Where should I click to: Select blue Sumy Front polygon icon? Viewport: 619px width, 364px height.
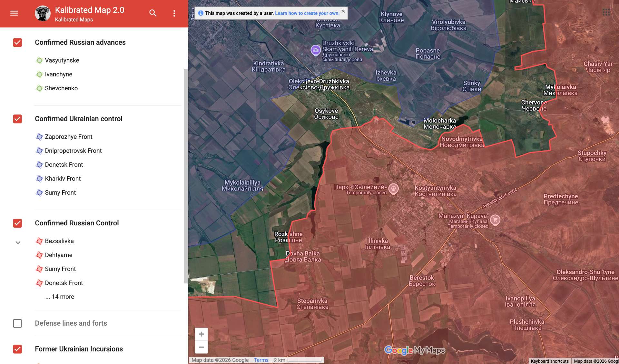[x=39, y=193]
